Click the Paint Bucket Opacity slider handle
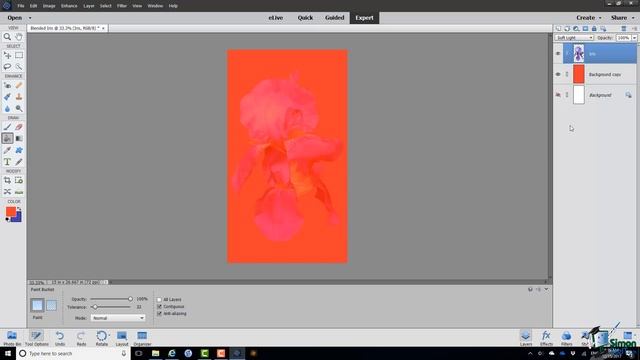Image resolution: width=640 pixels, height=360 pixels. (130, 299)
